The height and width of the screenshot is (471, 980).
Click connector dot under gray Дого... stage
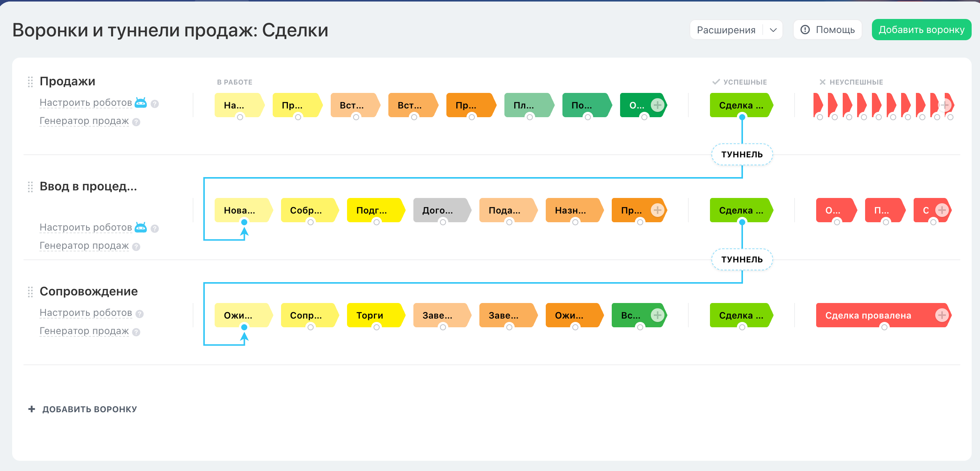[x=443, y=222]
